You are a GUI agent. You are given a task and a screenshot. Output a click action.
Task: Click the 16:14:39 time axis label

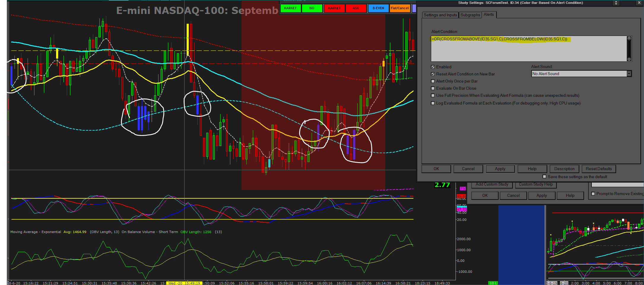point(383,283)
